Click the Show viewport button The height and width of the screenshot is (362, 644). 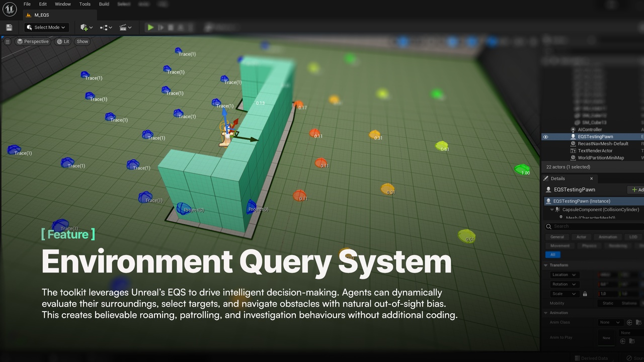[82, 42]
